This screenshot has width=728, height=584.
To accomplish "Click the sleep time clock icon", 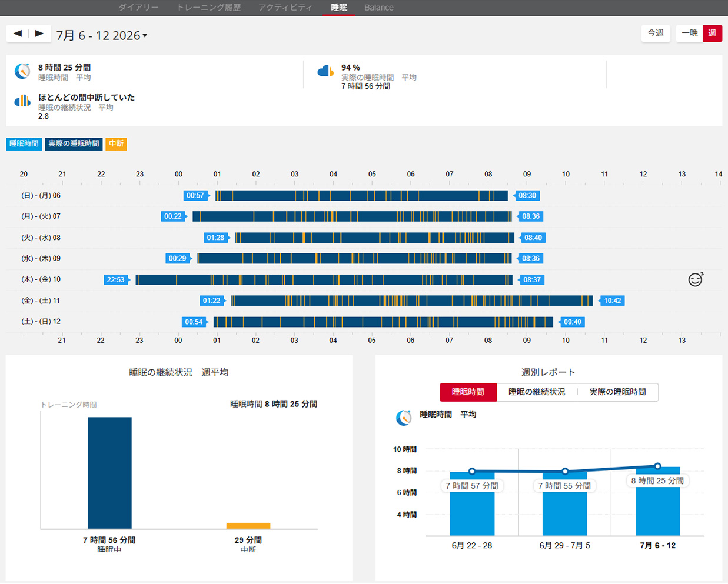I will pyautogui.click(x=22, y=71).
